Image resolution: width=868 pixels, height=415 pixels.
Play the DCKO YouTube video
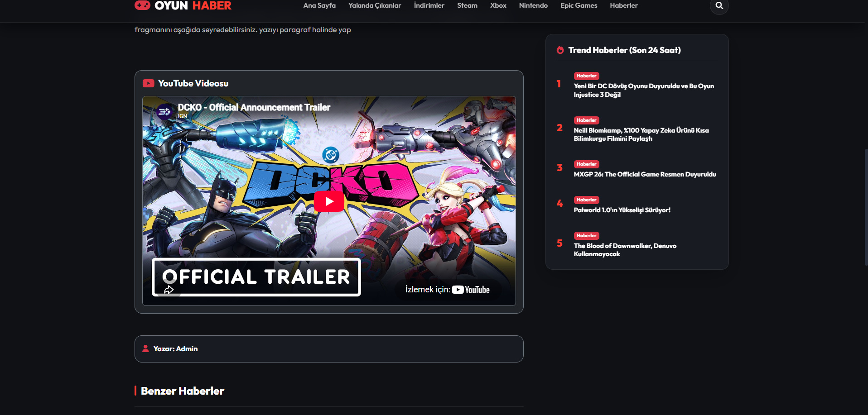pyautogui.click(x=329, y=201)
